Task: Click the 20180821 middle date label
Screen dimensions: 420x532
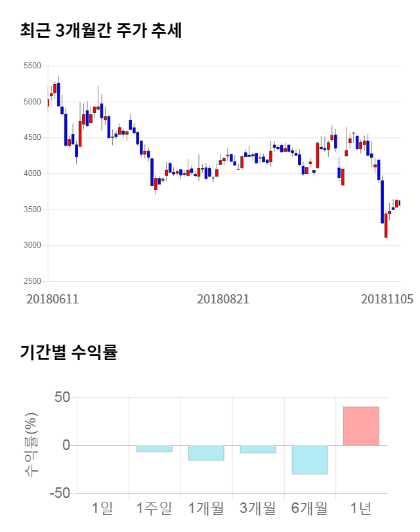Action: pyautogui.click(x=223, y=299)
